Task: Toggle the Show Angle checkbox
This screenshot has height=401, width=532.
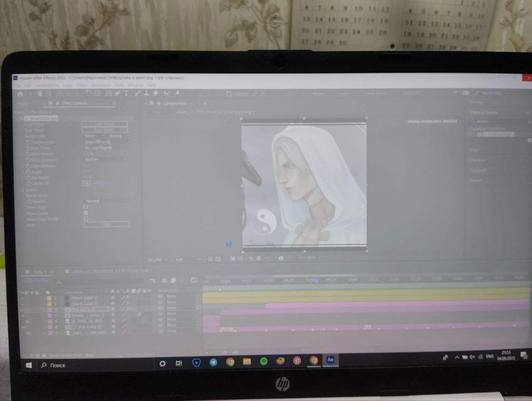Action: 86,207
